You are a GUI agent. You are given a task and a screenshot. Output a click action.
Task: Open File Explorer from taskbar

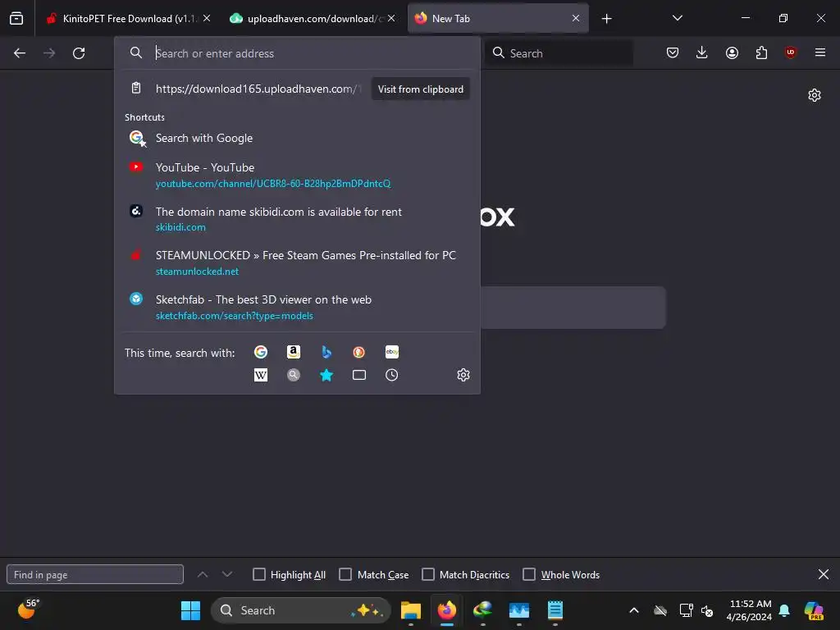tap(411, 610)
